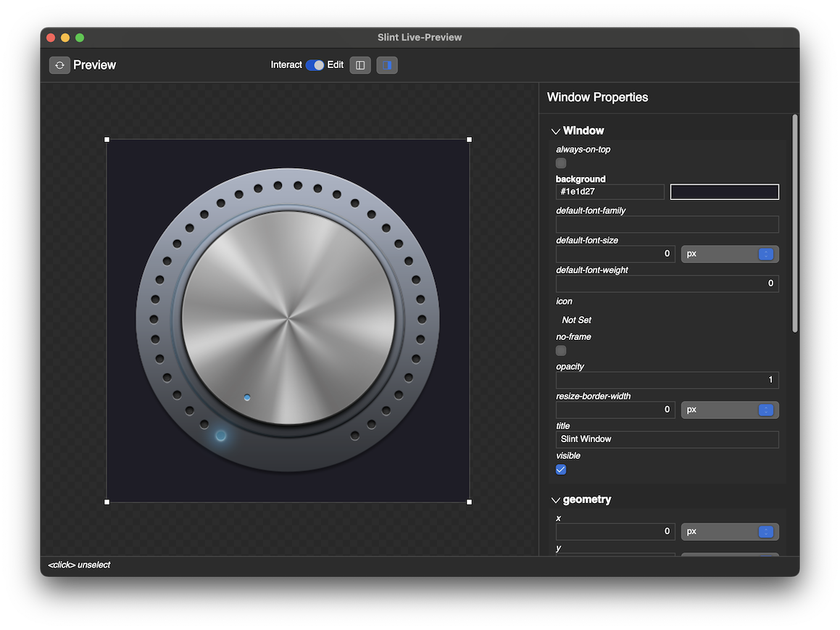Collapse the geometry section
This screenshot has width=840, height=630.
556,500
